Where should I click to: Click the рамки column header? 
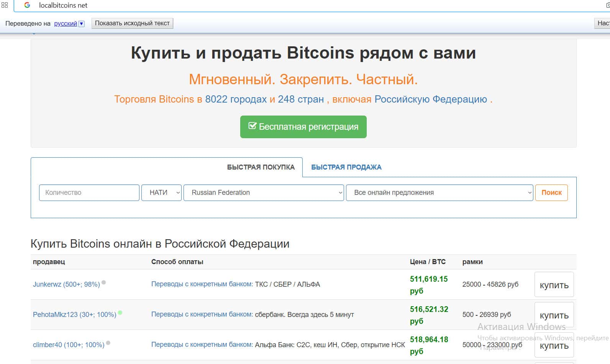472,262
